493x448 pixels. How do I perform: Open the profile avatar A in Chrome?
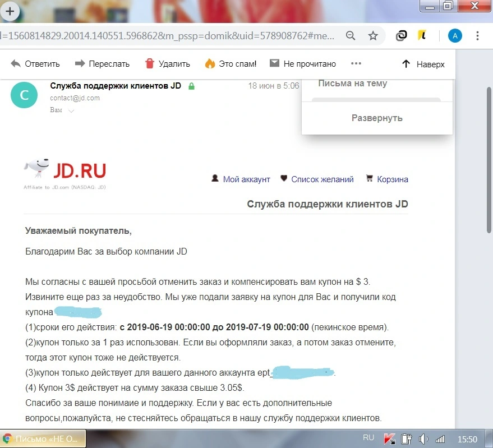click(455, 36)
